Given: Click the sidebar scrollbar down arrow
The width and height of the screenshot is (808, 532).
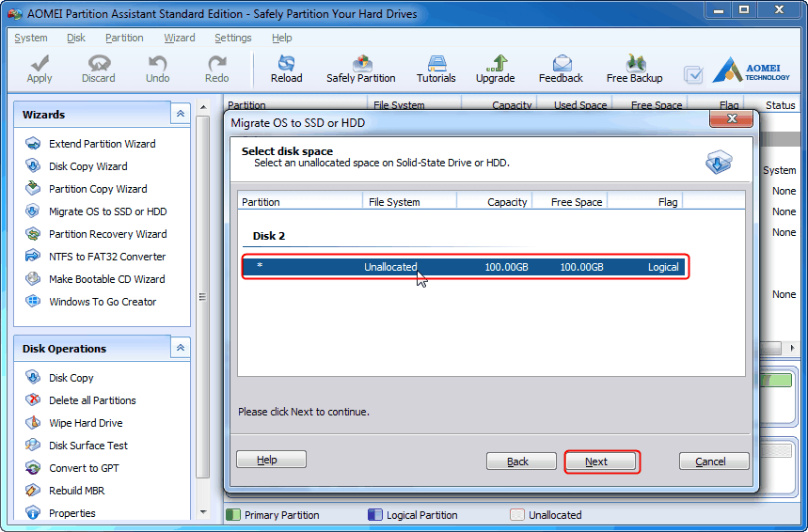Looking at the screenshot, I should [203, 512].
